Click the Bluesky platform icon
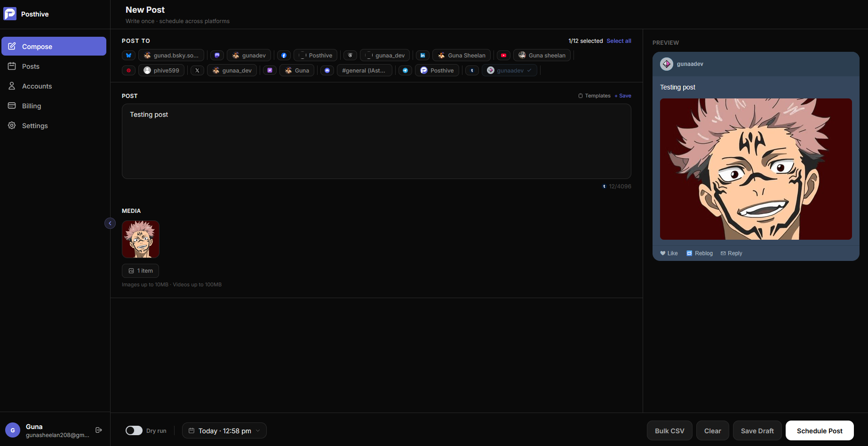Viewport: 868px width, 446px height. 128,56
